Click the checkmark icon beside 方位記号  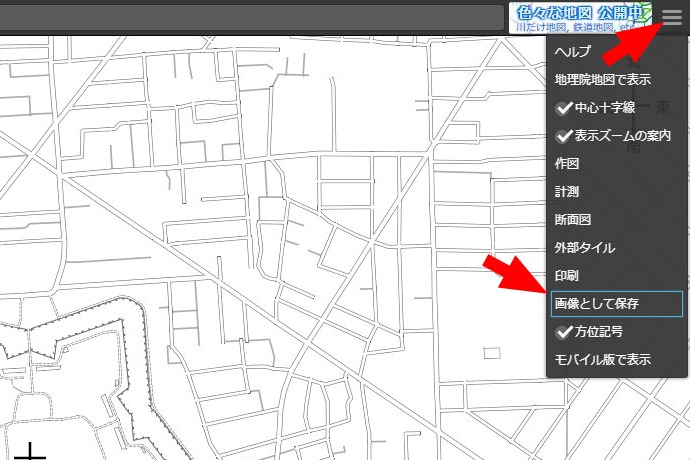coord(563,332)
